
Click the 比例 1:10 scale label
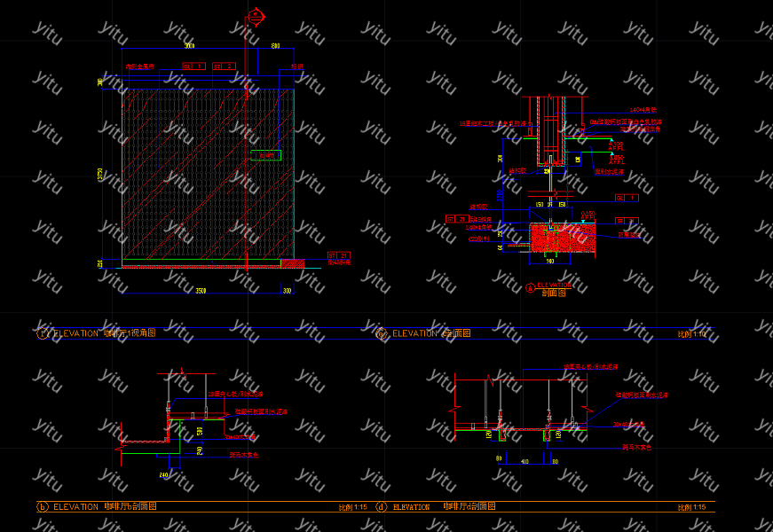691,334
